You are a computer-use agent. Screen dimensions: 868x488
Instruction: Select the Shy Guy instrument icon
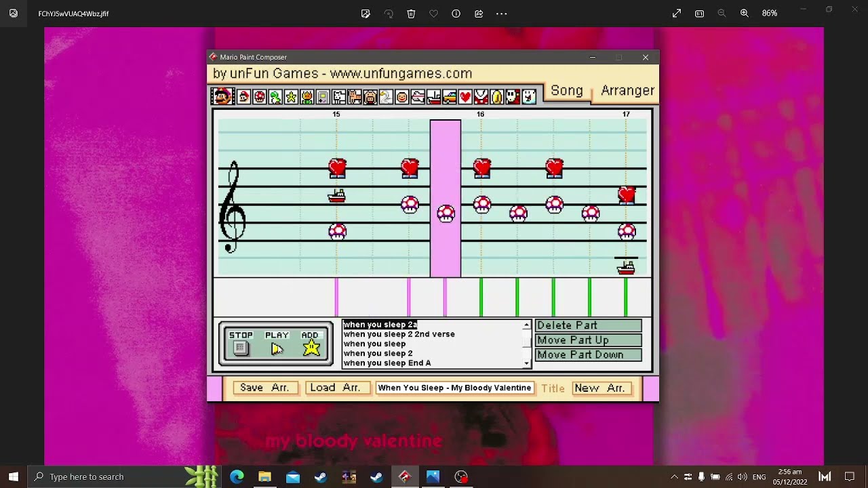pyautogui.click(x=513, y=97)
